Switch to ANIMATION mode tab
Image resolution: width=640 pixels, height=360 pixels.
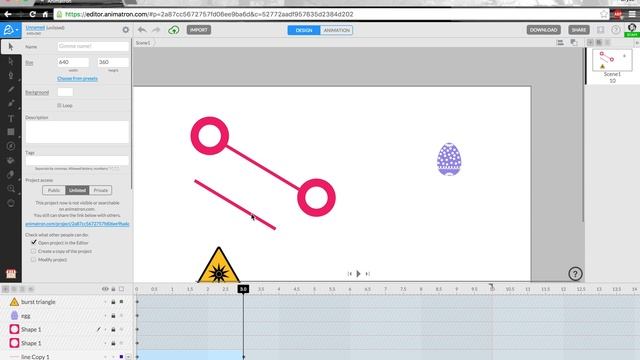click(x=336, y=30)
